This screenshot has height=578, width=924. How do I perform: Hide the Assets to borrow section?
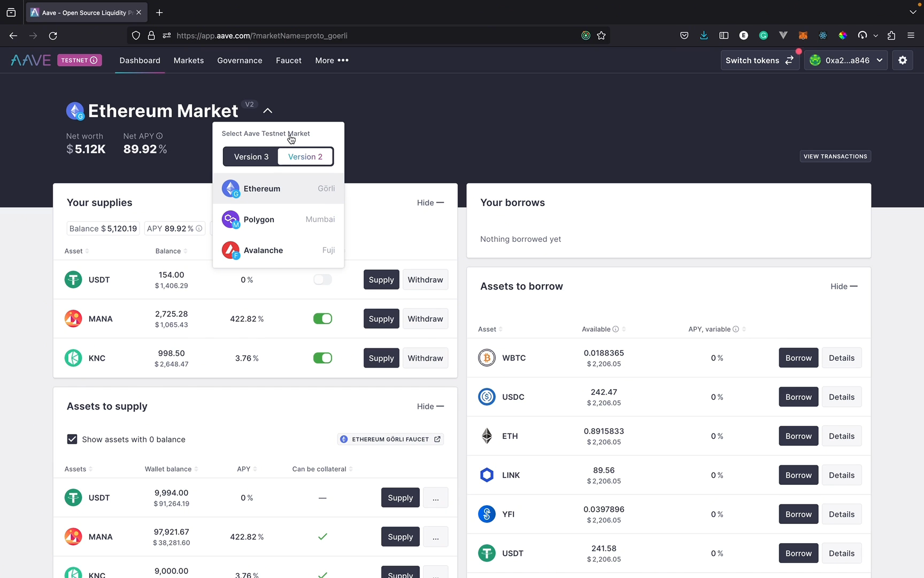coord(844,286)
